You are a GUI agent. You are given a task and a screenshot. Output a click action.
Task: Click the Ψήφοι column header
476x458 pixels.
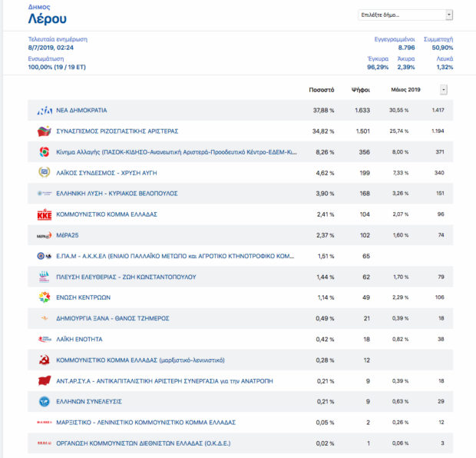pos(361,90)
